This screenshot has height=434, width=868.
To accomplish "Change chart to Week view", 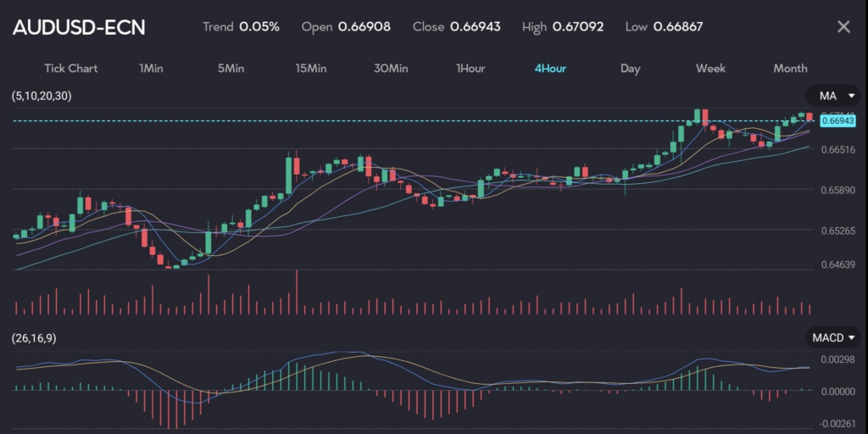I will pyautogui.click(x=710, y=69).
